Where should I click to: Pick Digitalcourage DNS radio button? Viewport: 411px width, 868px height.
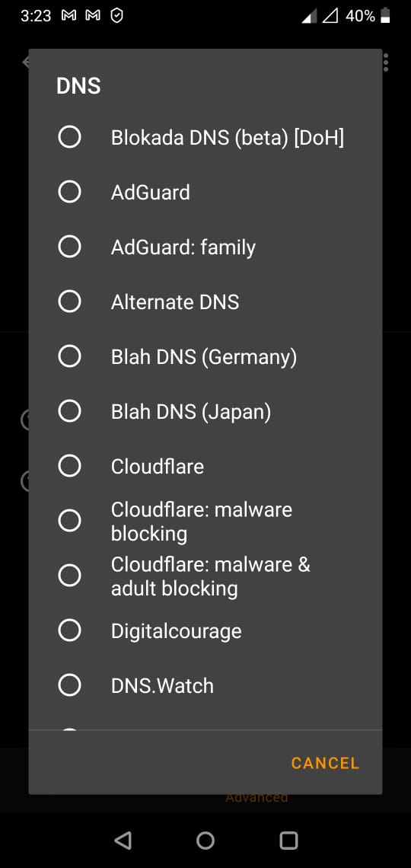pos(70,630)
